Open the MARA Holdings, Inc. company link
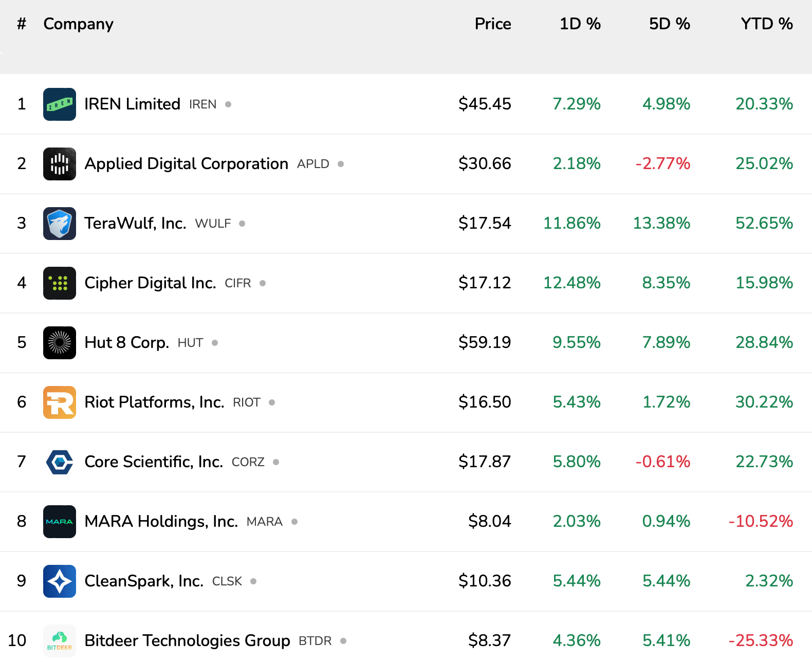Image resolution: width=812 pixels, height=662 pixels. (x=161, y=522)
